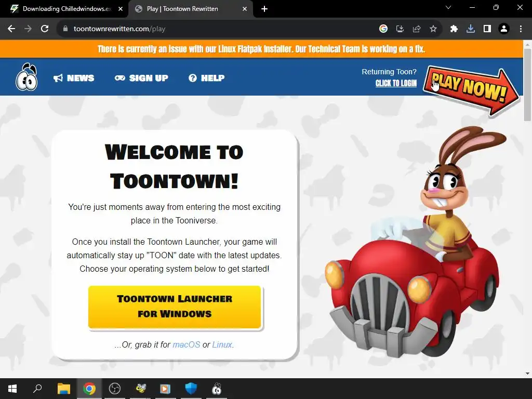
Task: Bookmark this page with the star icon
Action: pyautogui.click(x=433, y=29)
